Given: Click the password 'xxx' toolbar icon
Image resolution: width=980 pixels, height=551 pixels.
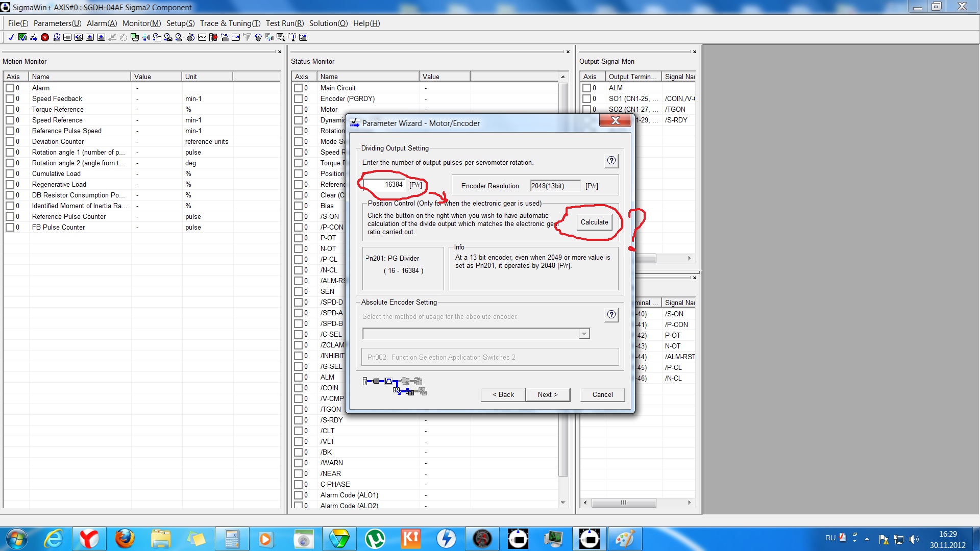Looking at the screenshot, I should (202, 37).
